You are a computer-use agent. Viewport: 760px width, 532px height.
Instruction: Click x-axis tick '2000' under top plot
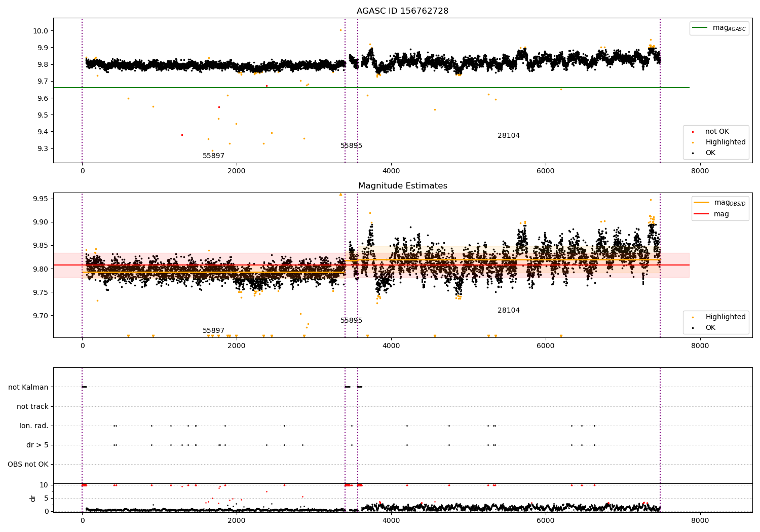pyautogui.click(x=237, y=171)
